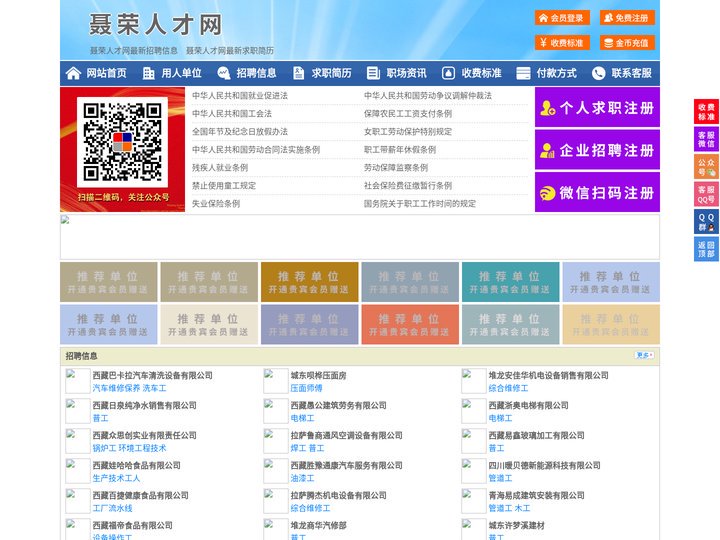Open 用人单位 navigation item
This screenshot has width=720, height=540.
(181, 73)
